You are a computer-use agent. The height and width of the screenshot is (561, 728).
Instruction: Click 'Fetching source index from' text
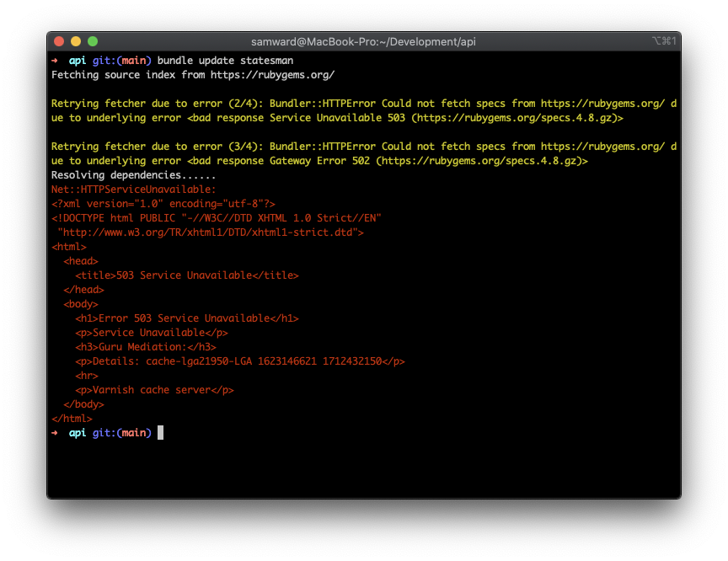click(x=128, y=75)
